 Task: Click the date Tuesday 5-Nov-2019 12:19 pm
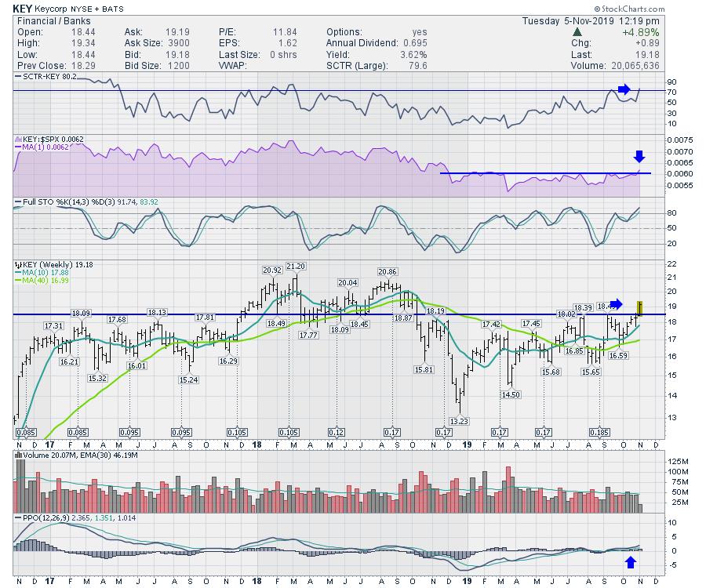pos(591,21)
